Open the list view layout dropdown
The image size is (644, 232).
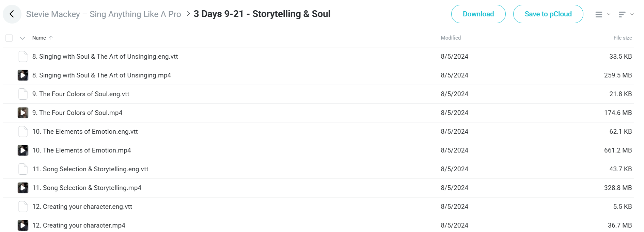[x=602, y=14]
